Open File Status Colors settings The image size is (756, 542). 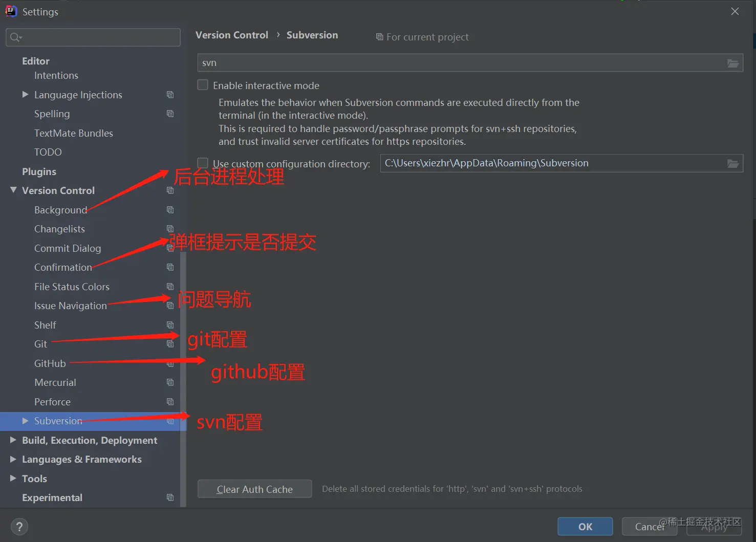click(72, 287)
